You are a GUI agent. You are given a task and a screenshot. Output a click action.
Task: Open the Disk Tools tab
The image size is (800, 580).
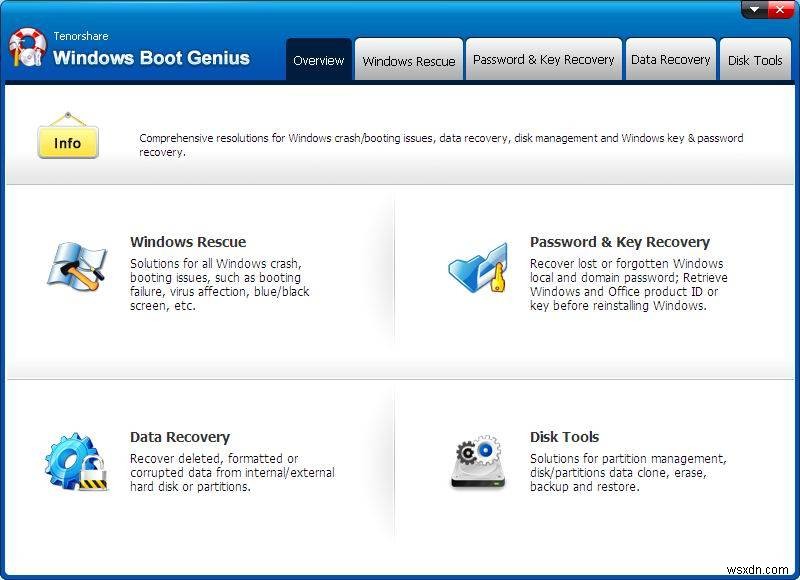pos(756,60)
